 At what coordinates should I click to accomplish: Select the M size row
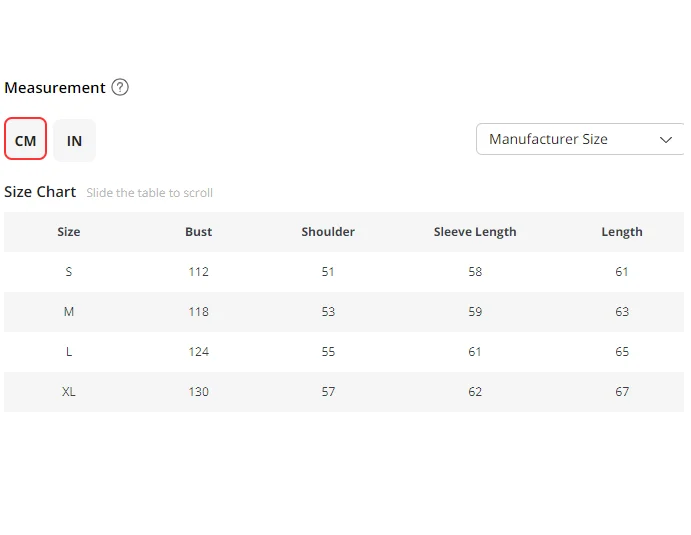(69, 312)
